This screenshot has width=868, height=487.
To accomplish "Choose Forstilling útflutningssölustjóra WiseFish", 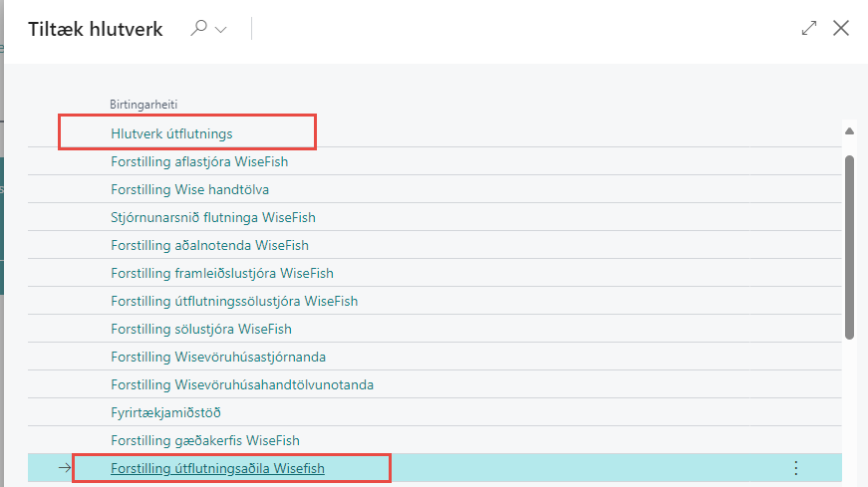I will click(x=234, y=301).
